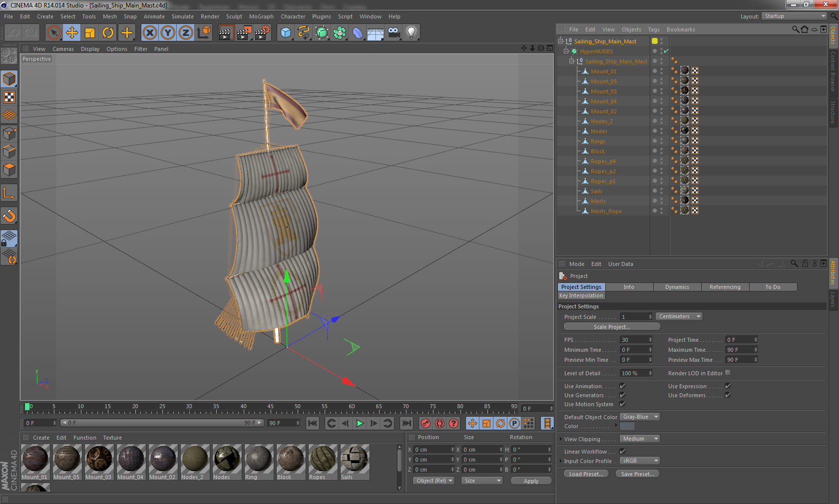
Task: Open Default Object Color dropdown
Action: [640, 417]
